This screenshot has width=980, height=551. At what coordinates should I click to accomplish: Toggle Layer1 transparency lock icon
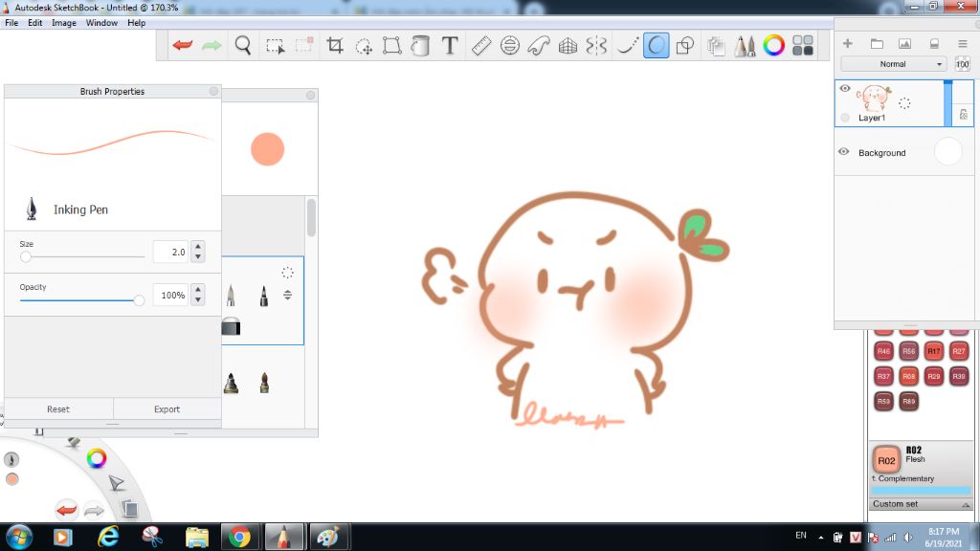pyautogui.click(x=963, y=115)
